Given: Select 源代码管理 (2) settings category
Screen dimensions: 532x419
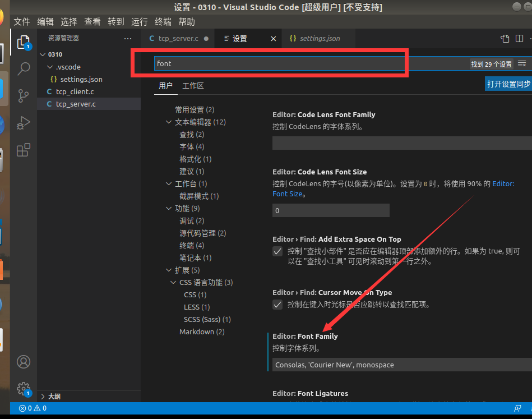Looking at the screenshot, I should point(202,233).
